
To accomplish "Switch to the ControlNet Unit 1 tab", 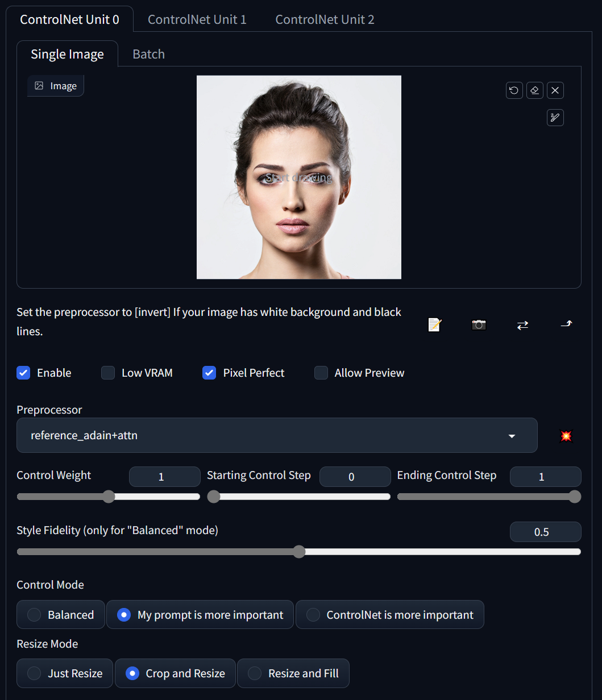I will tap(197, 19).
